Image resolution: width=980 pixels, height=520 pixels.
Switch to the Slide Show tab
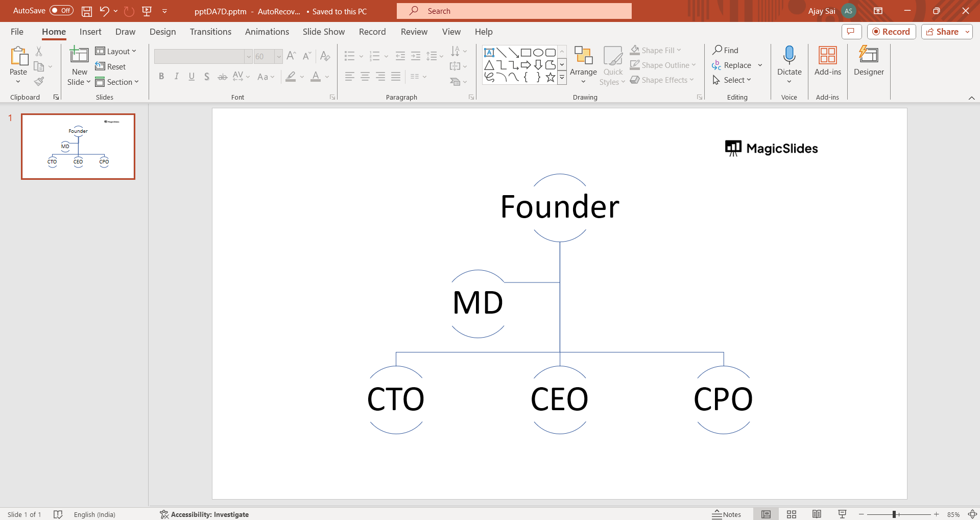pos(323,32)
